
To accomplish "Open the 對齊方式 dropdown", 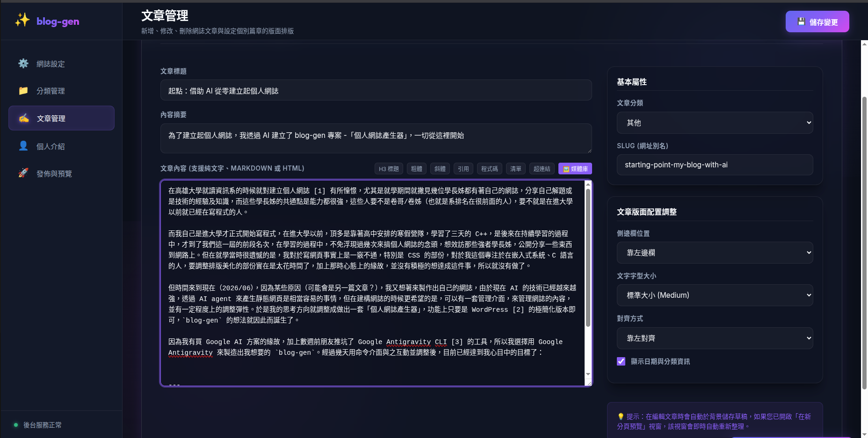I will pyautogui.click(x=715, y=338).
